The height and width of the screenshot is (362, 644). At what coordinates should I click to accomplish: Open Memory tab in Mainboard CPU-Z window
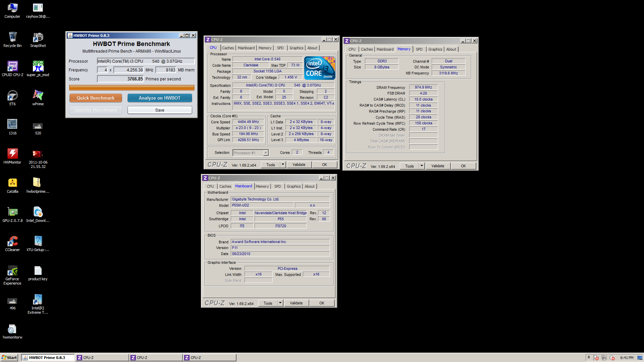(262, 186)
